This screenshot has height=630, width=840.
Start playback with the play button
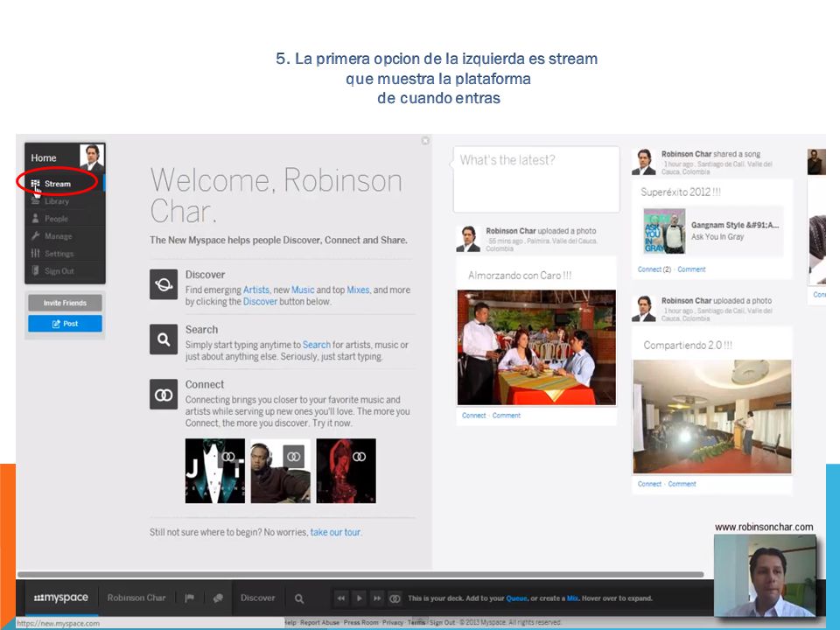click(359, 598)
